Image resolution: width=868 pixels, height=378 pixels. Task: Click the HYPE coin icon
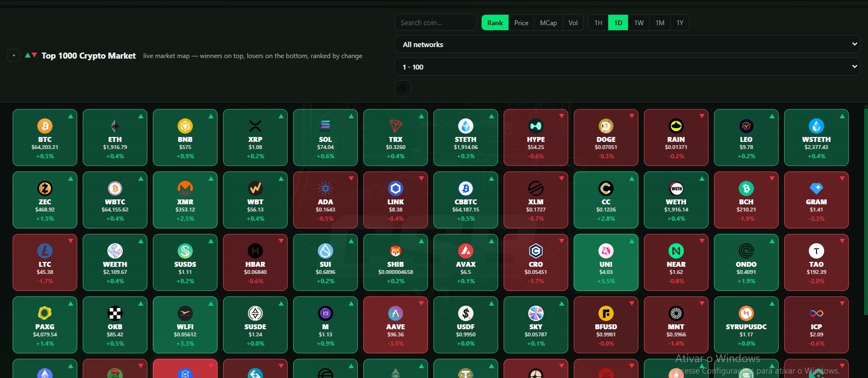(x=536, y=126)
